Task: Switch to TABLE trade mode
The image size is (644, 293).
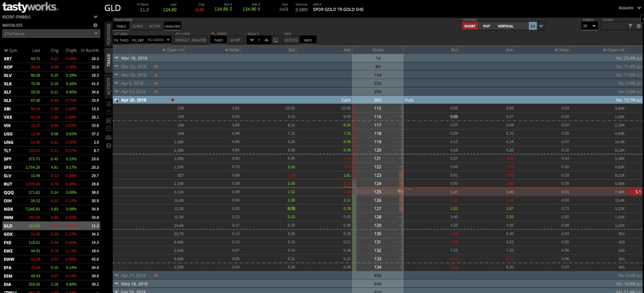Action: 121,26
